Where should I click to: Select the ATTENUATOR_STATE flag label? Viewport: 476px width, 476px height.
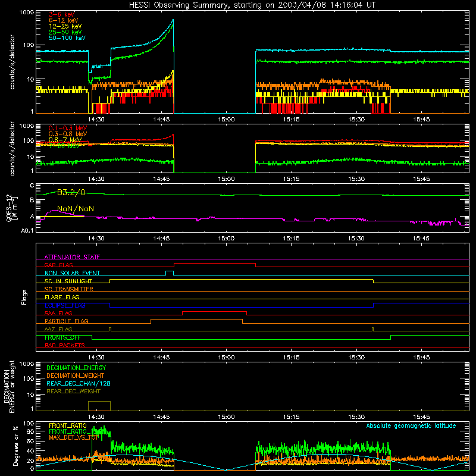[x=72, y=257]
